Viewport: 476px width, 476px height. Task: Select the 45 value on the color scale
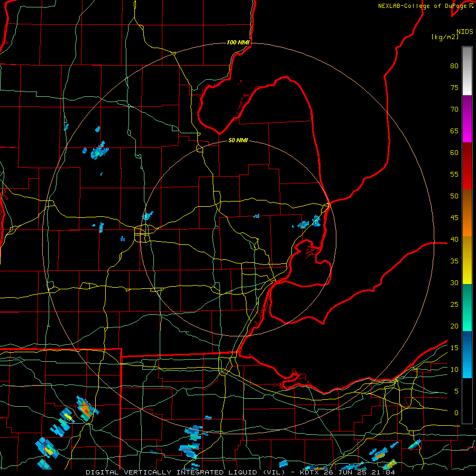coord(454,218)
